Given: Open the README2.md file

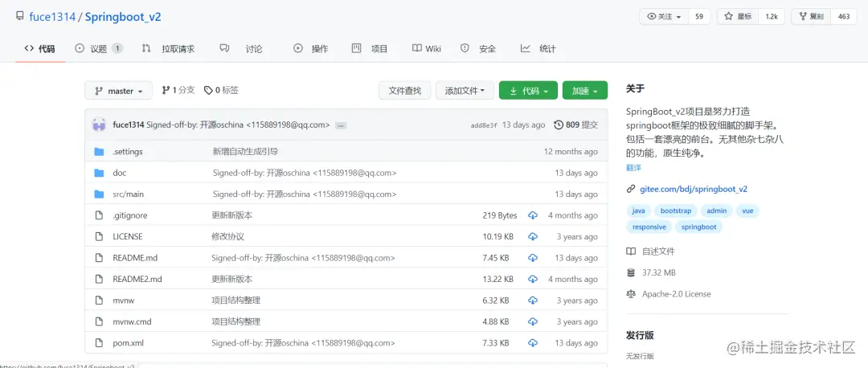Looking at the screenshot, I should pos(137,279).
